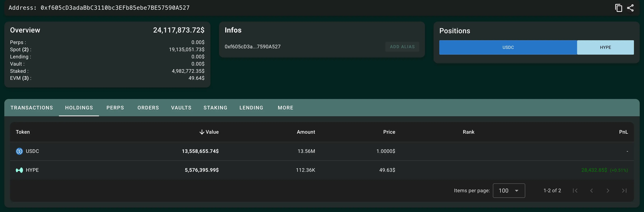Show the Lending tab
This screenshot has height=212, width=644.
click(x=252, y=108)
